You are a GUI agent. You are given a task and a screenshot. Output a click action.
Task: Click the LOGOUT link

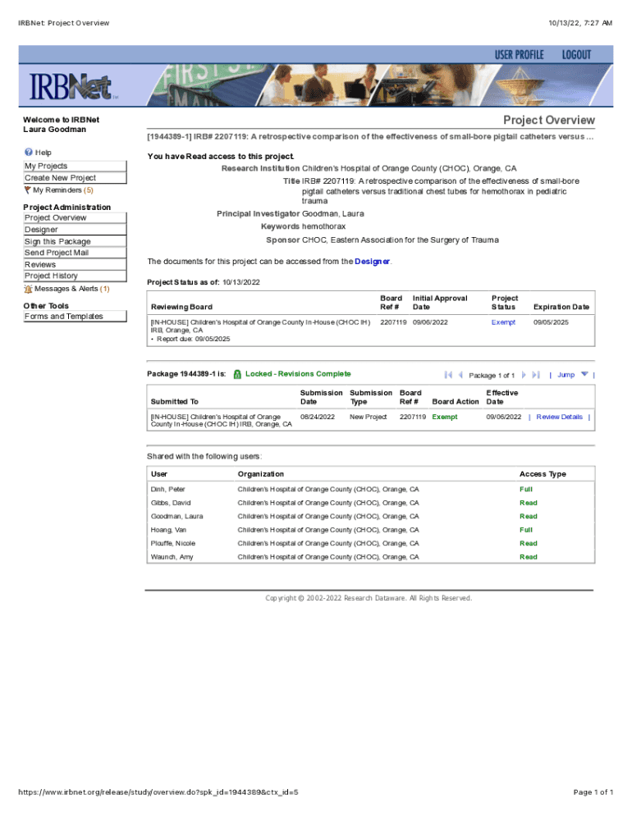576,55
